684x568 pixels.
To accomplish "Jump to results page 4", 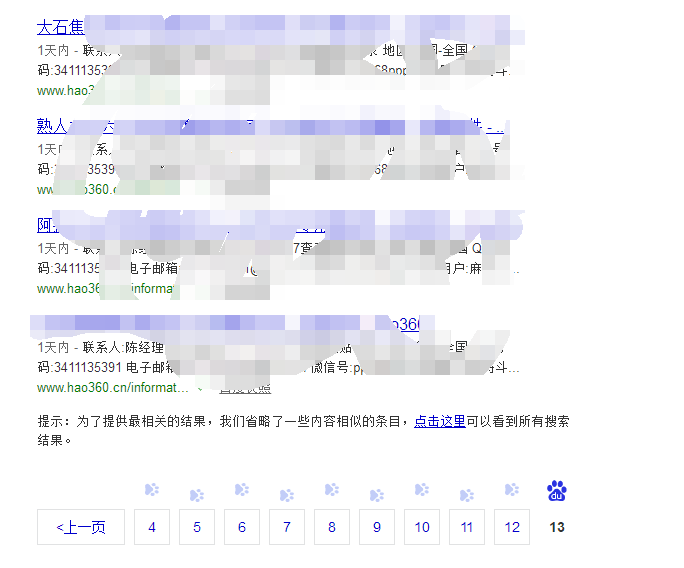I will (152, 527).
